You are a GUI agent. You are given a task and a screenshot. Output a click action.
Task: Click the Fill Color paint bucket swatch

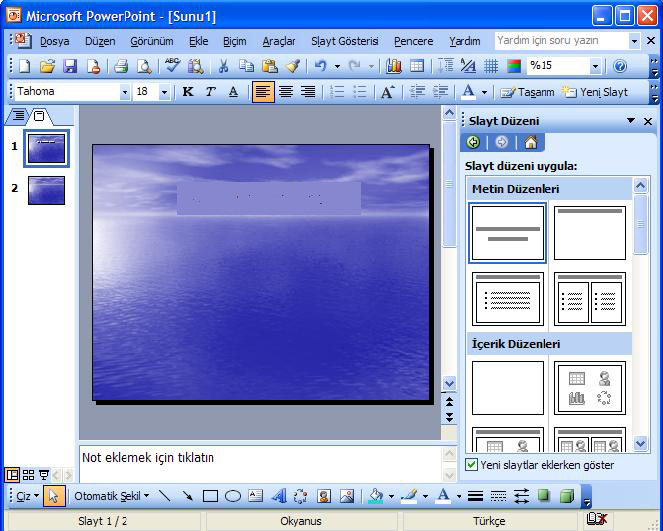[x=375, y=496]
